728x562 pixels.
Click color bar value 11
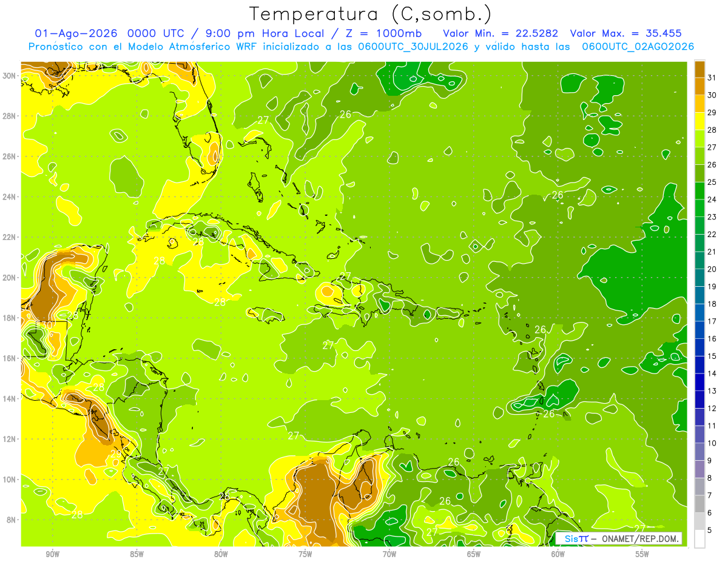click(712, 426)
